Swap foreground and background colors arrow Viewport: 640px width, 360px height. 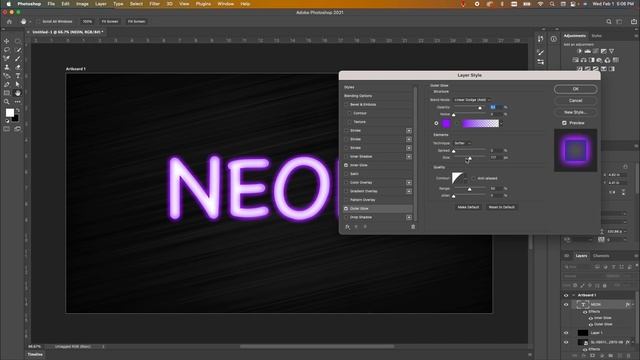(18, 110)
